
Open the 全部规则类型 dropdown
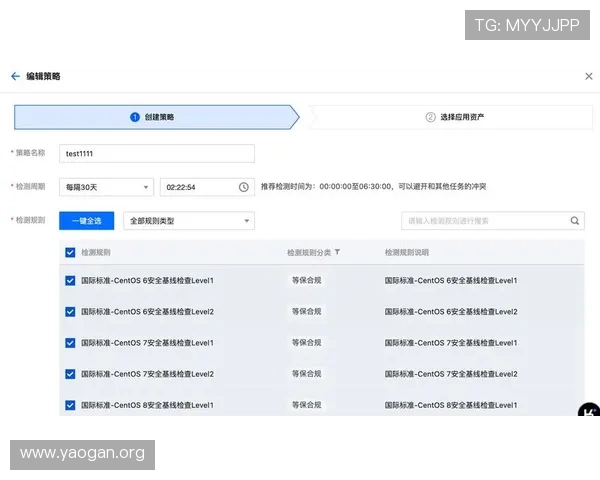point(189,221)
